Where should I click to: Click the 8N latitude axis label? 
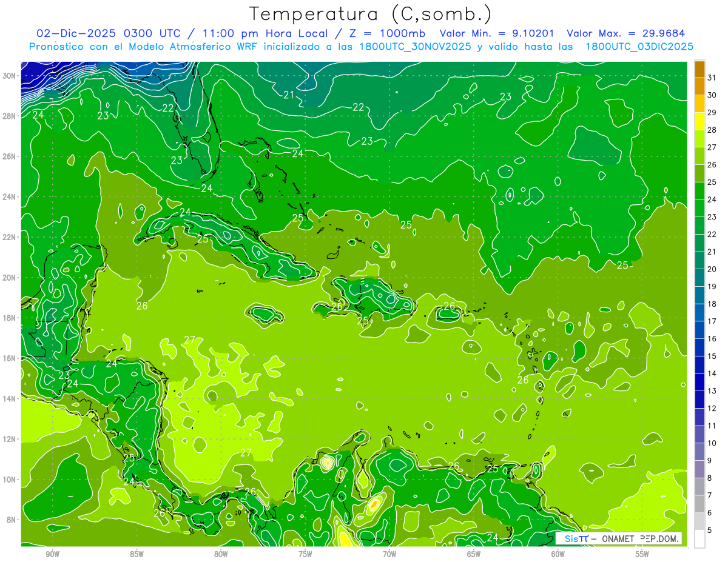(x=11, y=520)
